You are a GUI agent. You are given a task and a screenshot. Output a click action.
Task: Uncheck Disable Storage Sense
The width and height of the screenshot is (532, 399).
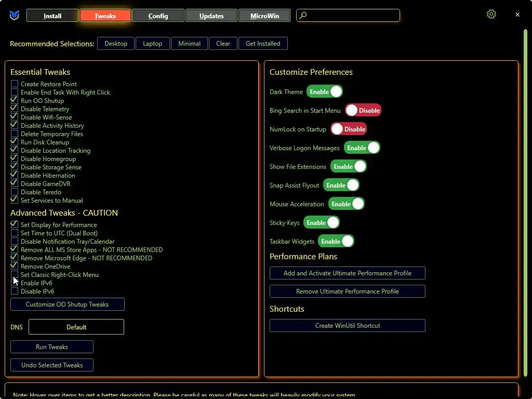14,167
